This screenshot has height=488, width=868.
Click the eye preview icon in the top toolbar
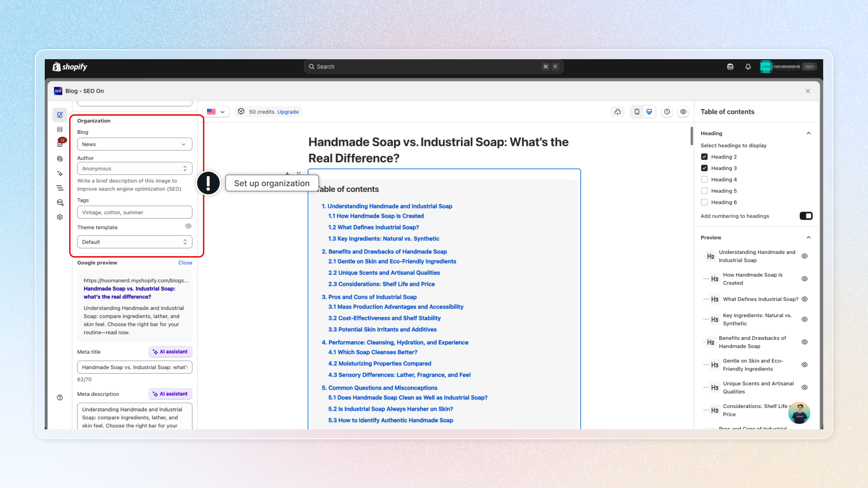[x=683, y=112]
